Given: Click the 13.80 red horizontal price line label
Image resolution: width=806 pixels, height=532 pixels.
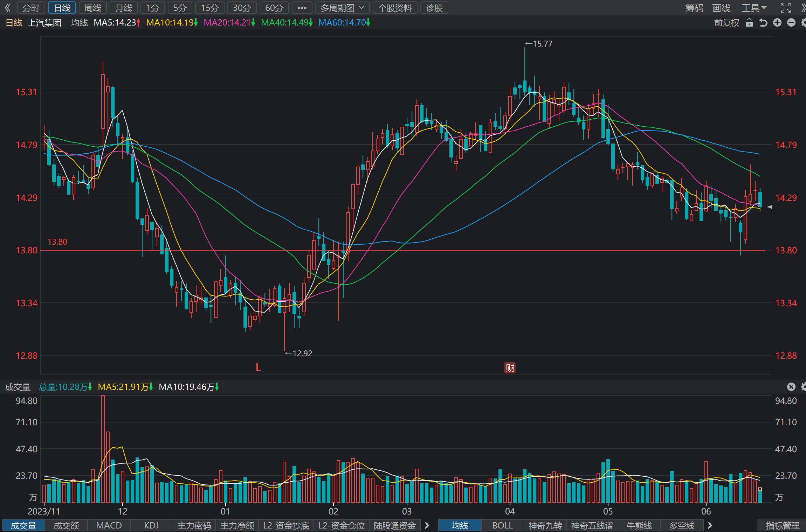Looking at the screenshot, I should click(x=57, y=242).
